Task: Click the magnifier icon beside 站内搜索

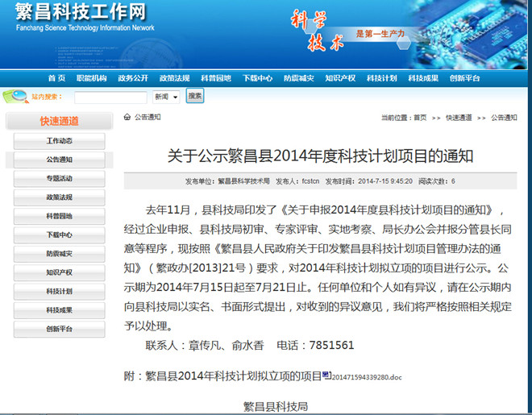Action: point(15,97)
